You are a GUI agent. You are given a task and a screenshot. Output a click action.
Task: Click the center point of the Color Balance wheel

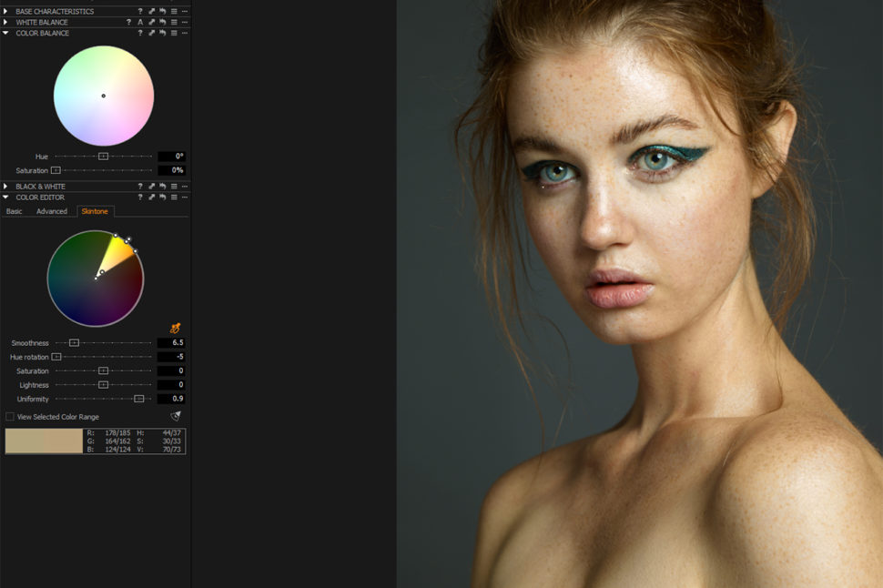point(103,95)
